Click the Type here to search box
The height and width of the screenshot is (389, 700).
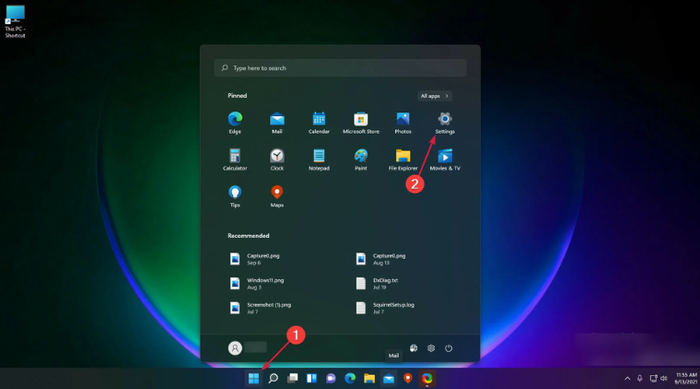click(x=340, y=68)
